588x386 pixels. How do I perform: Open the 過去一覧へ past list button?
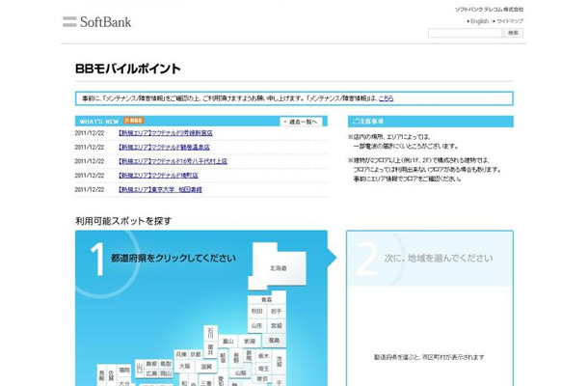[x=301, y=122]
